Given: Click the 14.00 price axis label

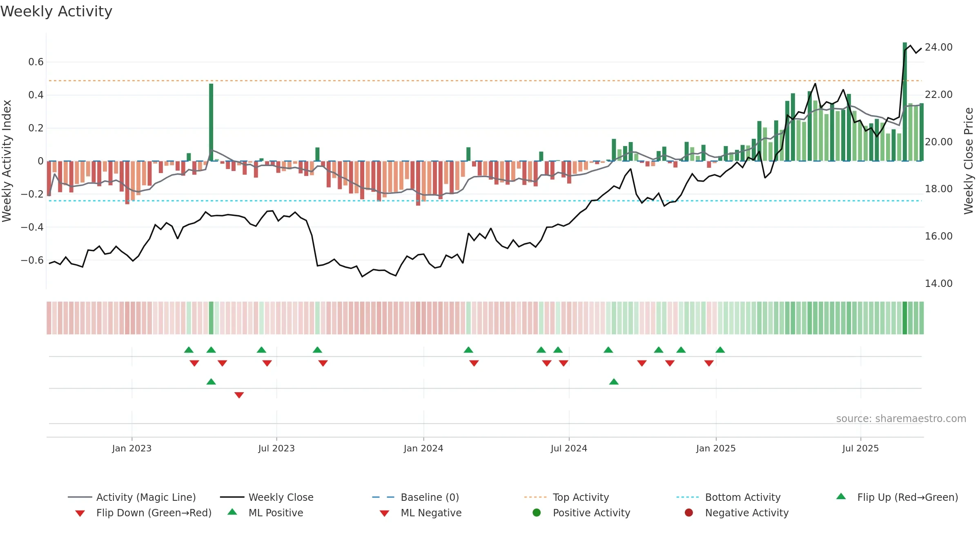Looking at the screenshot, I should point(939,284).
